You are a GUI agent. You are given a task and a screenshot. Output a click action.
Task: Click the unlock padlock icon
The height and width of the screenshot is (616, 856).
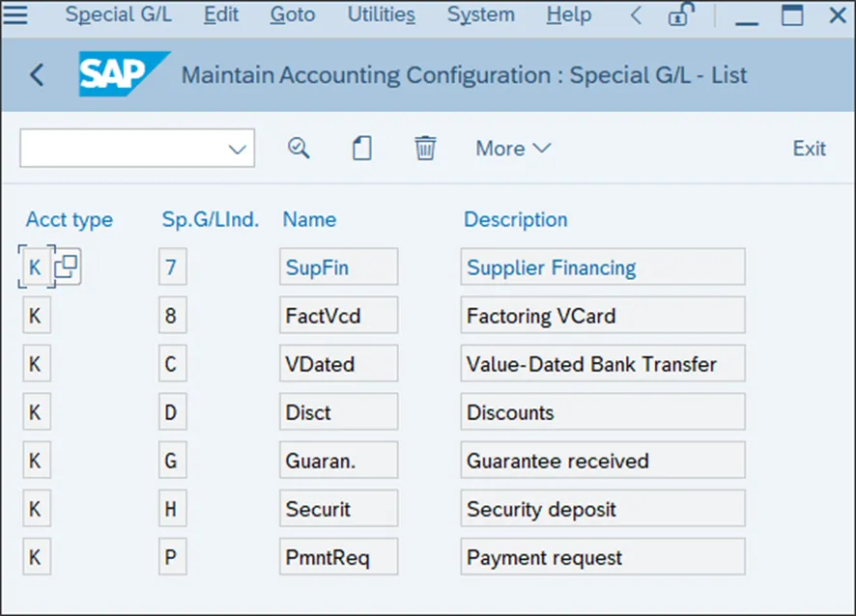coord(682,14)
